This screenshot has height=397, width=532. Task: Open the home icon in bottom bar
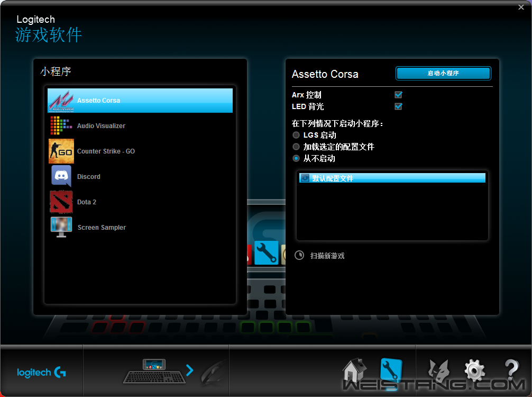point(354,370)
